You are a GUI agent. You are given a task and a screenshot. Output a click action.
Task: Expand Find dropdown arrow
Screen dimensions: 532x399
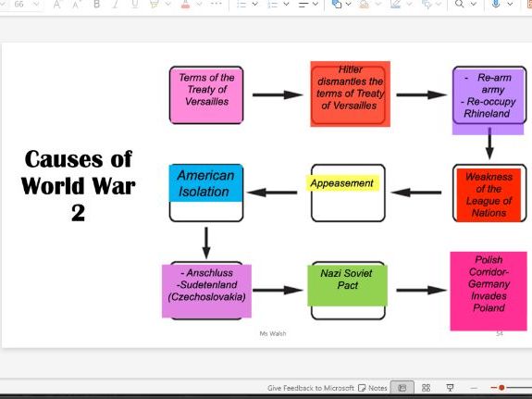(474, 4)
